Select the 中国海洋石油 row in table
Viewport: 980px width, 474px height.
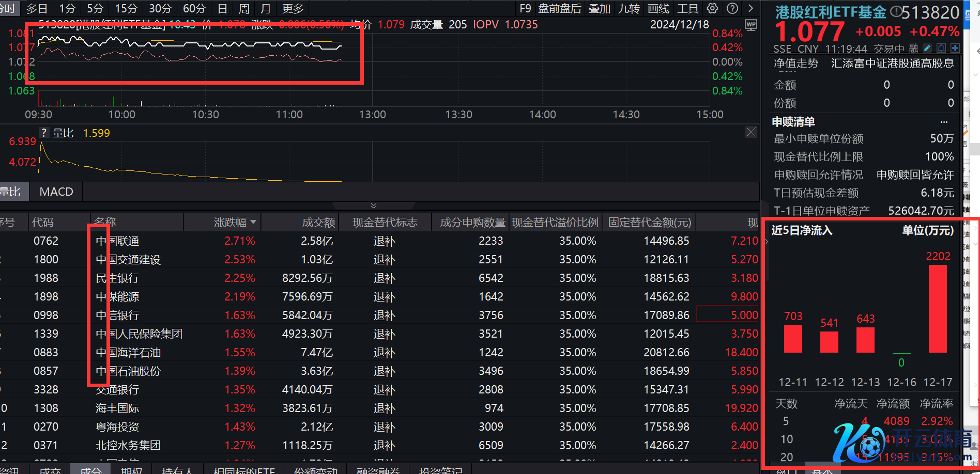point(128,353)
